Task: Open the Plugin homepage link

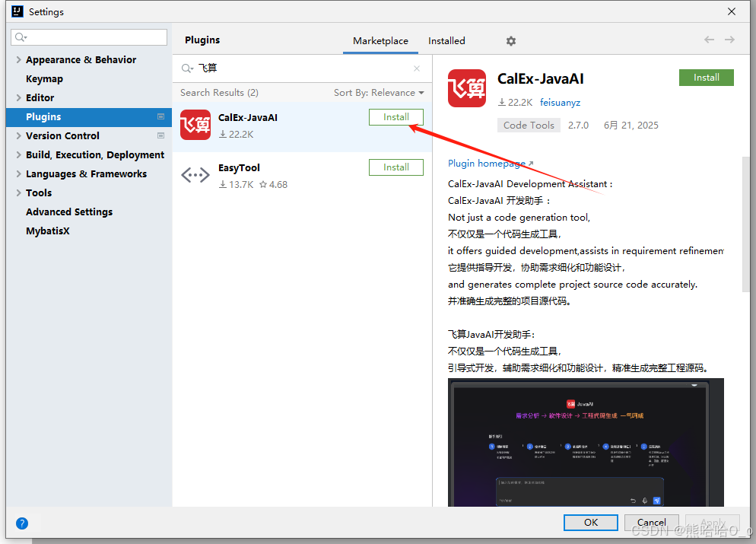Action: [x=491, y=164]
